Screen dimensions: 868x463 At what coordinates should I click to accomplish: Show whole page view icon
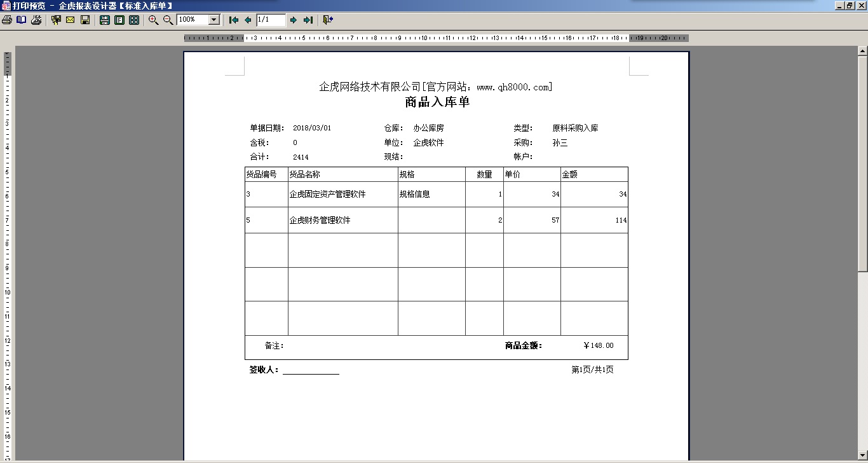pyautogui.click(x=119, y=20)
